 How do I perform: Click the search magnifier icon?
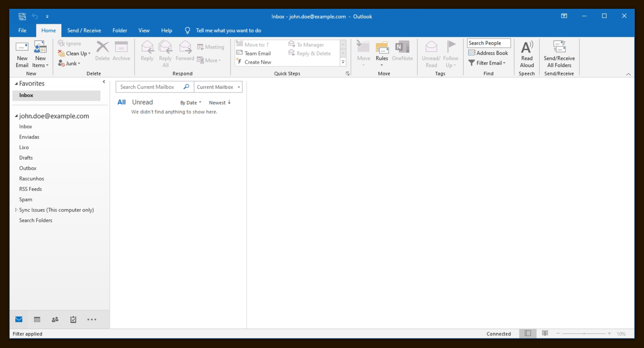pyautogui.click(x=186, y=87)
